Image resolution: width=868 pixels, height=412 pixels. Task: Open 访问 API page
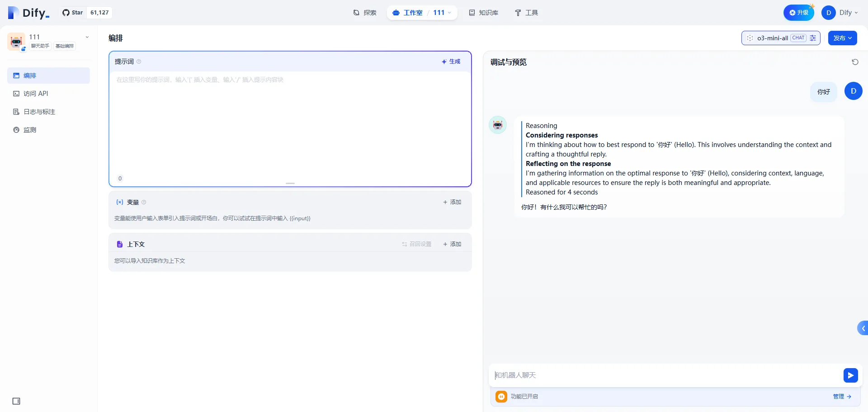48,94
